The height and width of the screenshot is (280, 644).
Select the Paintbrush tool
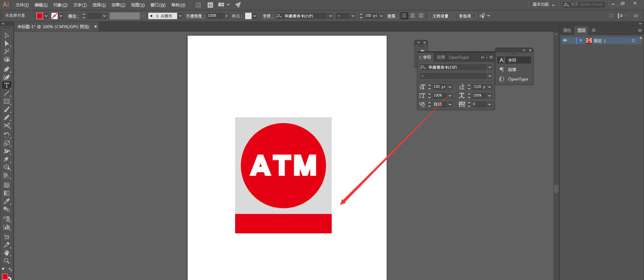(x=7, y=110)
